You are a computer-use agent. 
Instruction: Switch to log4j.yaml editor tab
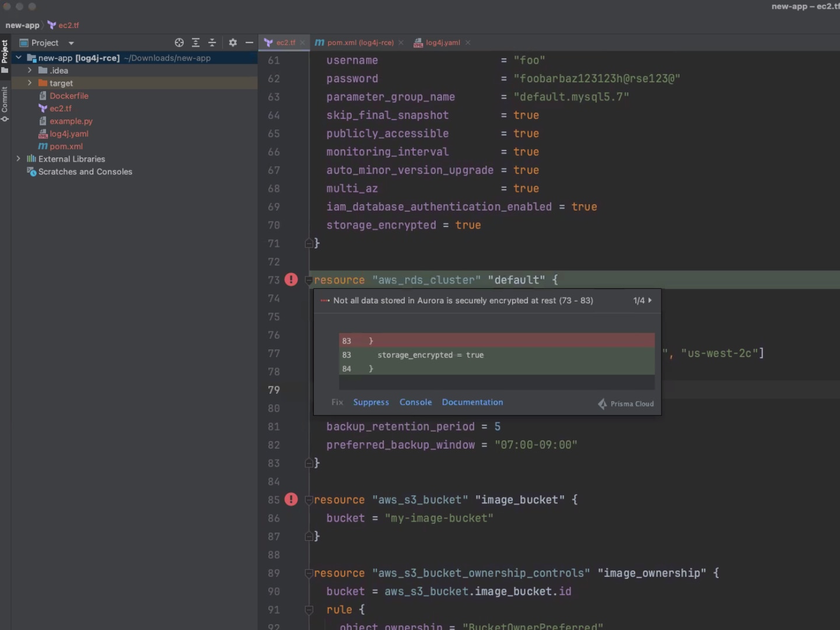click(442, 43)
